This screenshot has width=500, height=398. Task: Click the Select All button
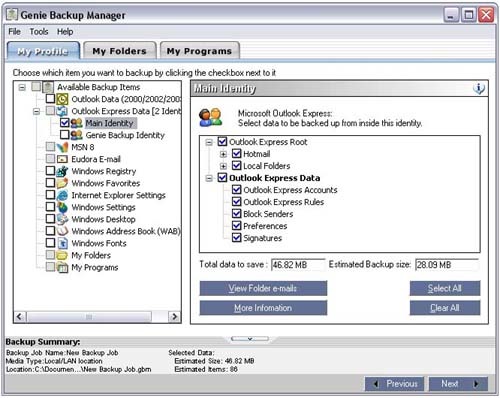pyautogui.click(x=445, y=288)
